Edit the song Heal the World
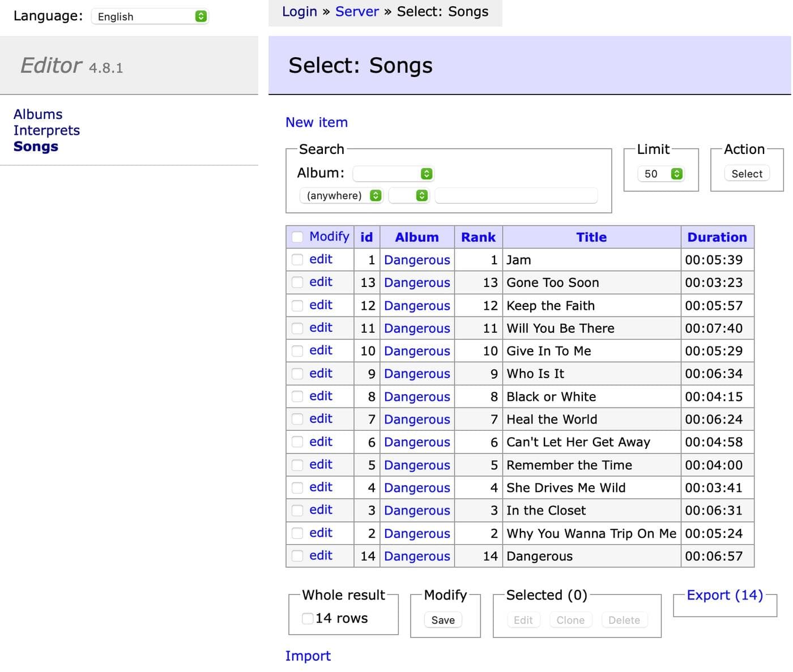 [x=321, y=418]
